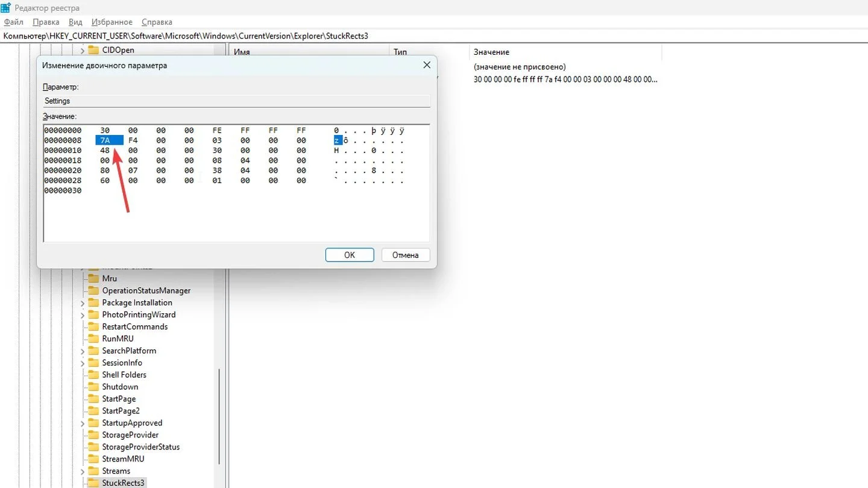868x488 pixels.
Task: Click the 08 byte in hex editor
Action: click(x=218, y=160)
